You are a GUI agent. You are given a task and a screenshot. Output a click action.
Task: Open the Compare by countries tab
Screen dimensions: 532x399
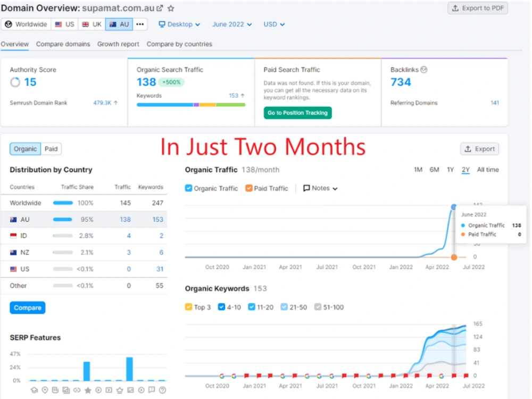tap(179, 44)
